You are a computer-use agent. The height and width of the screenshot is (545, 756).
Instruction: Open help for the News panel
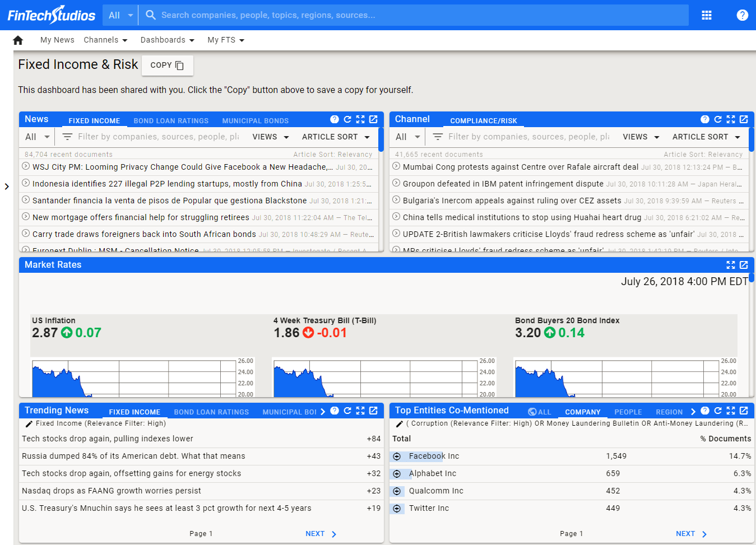(335, 119)
